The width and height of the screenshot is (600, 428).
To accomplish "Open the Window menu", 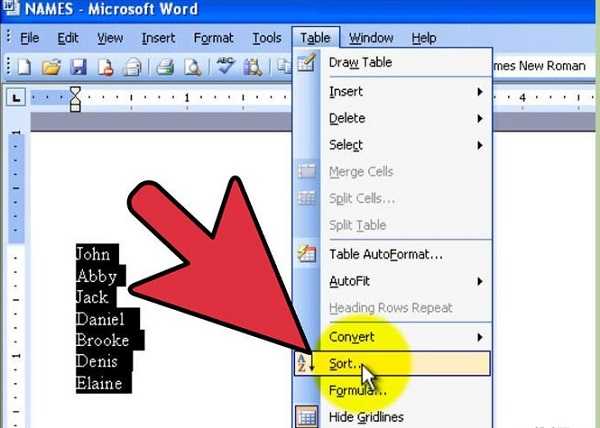I will pos(371,38).
